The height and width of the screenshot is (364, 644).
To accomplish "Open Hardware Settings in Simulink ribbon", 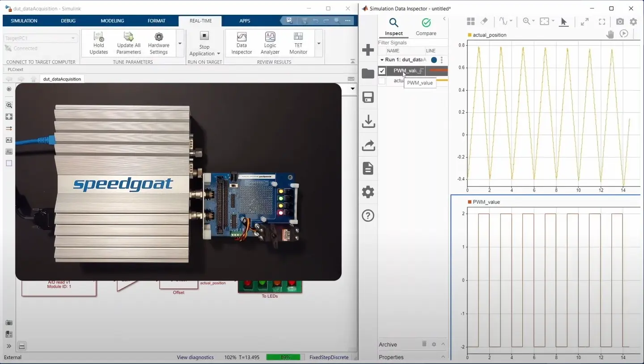I will (x=159, y=43).
